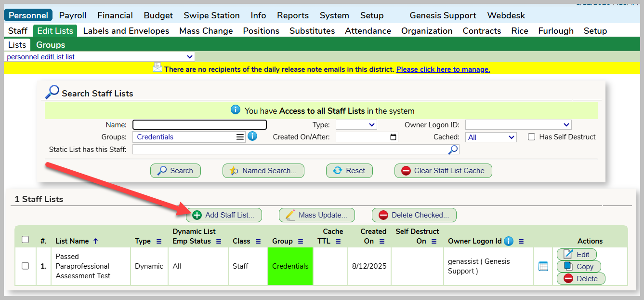Enable the Has Self Destruct checkbox
Screen dimensions: 644x300
point(532,137)
